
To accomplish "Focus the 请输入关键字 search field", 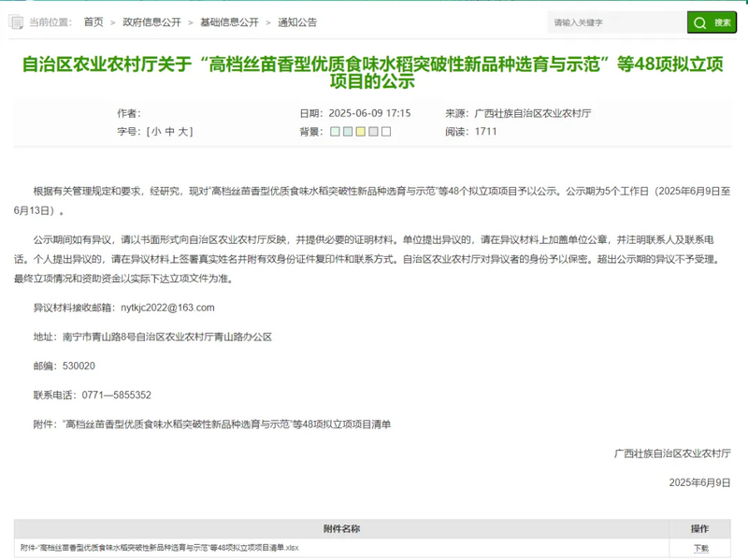I will tap(617, 22).
